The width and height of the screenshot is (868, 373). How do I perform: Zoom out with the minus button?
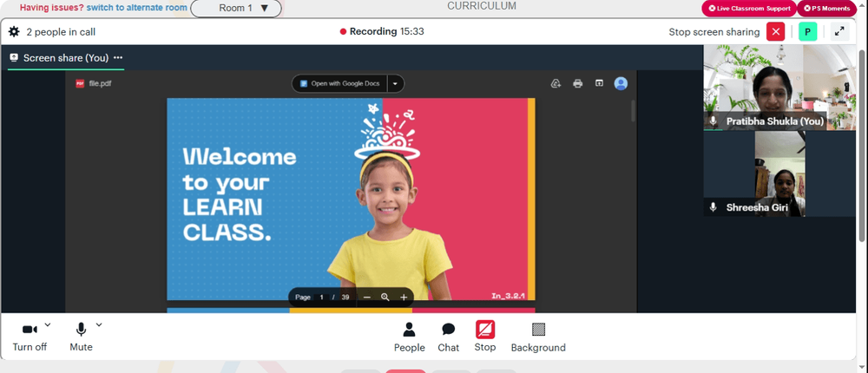pos(366,298)
